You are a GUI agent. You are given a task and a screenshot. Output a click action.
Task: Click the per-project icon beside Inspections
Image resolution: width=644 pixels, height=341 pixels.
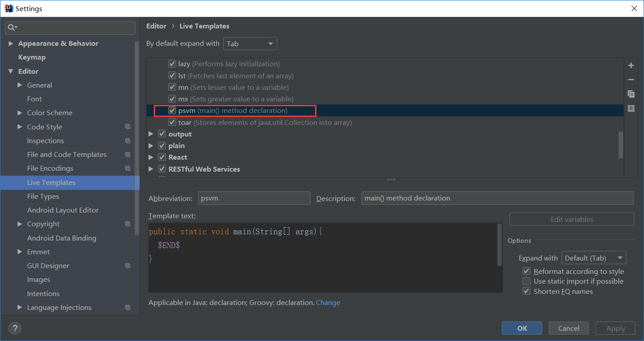click(x=128, y=141)
